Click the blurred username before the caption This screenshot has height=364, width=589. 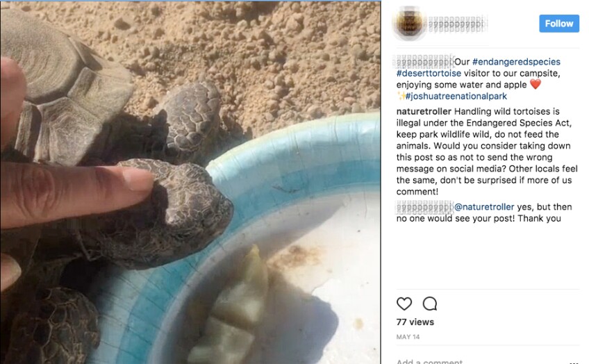coord(424,62)
